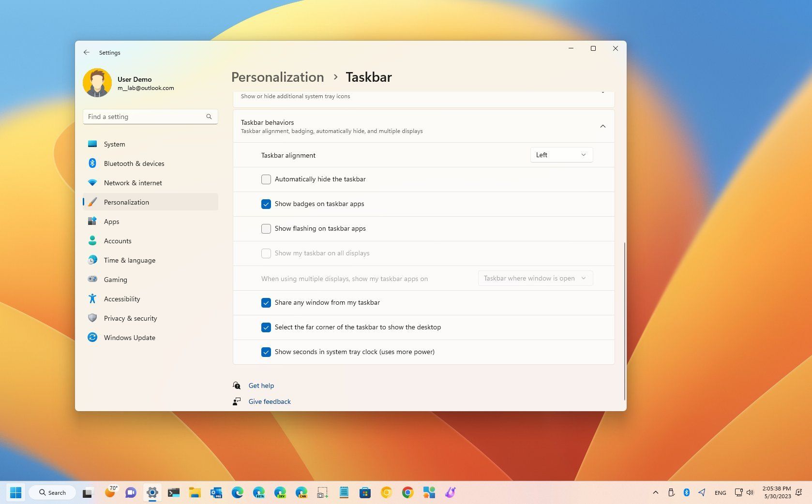Image resolution: width=812 pixels, height=504 pixels.
Task: Click the Windows Start button
Action: pyautogui.click(x=15, y=493)
